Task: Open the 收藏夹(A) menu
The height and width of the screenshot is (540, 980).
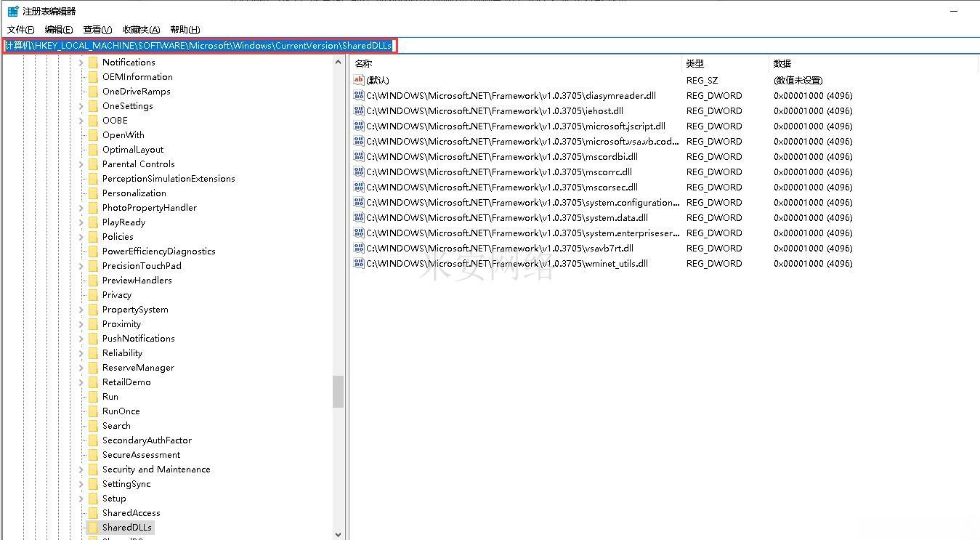Action: pyautogui.click(x=142, y=29)
